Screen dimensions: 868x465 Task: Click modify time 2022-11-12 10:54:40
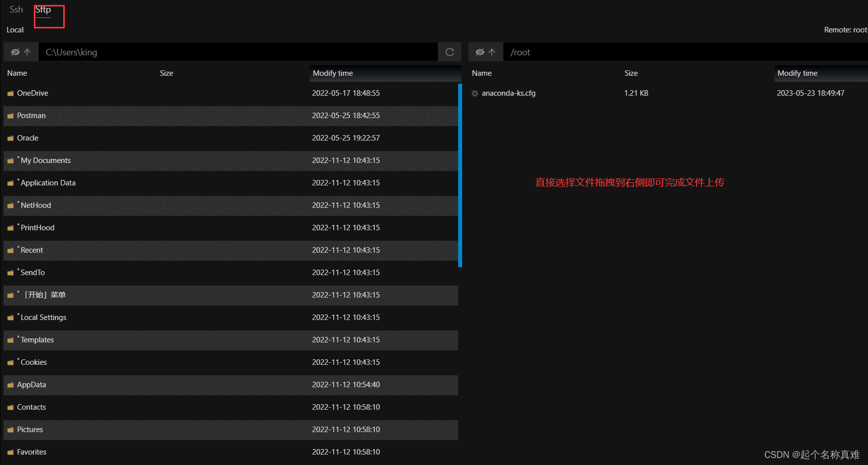346,385
